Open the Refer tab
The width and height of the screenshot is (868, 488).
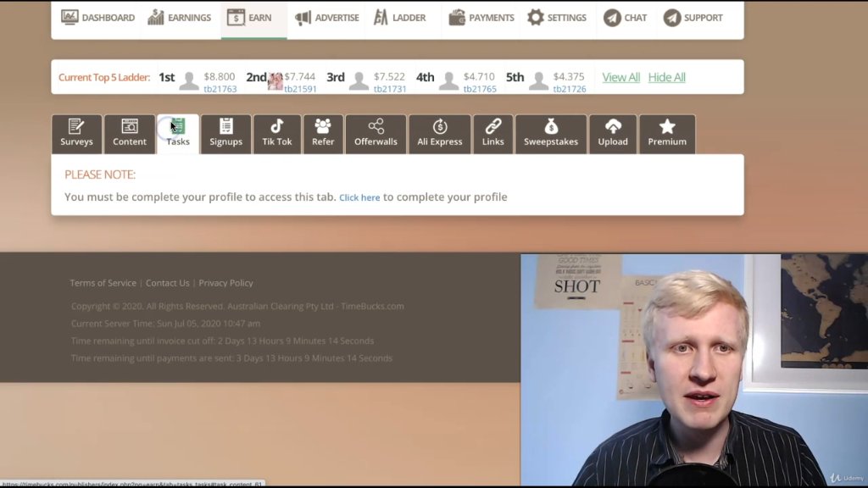pos(323,133)
